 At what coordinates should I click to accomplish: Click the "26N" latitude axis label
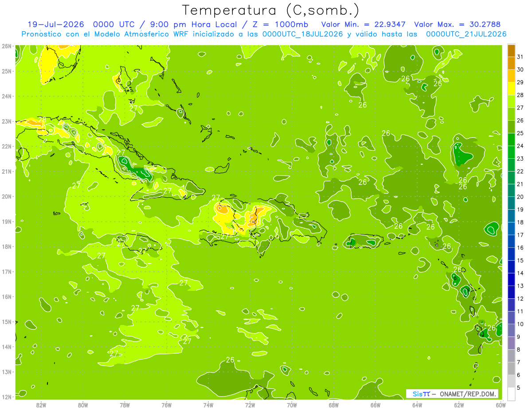coord(7,46)
